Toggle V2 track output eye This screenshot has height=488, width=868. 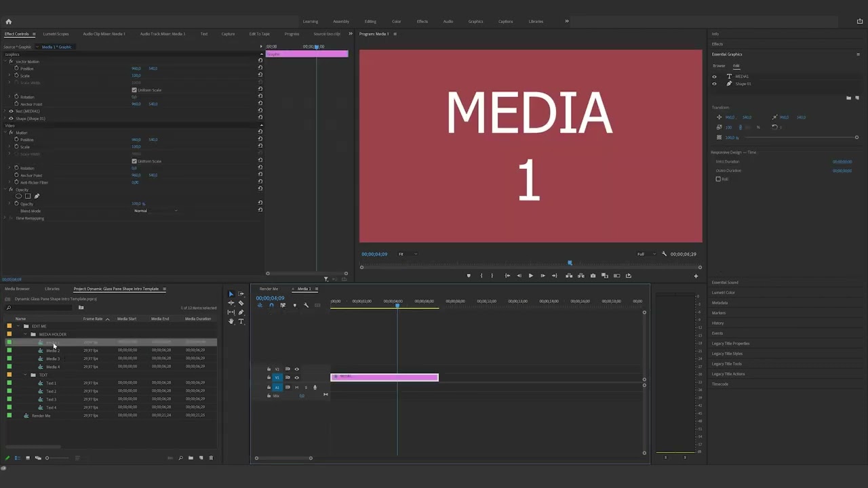296,369
